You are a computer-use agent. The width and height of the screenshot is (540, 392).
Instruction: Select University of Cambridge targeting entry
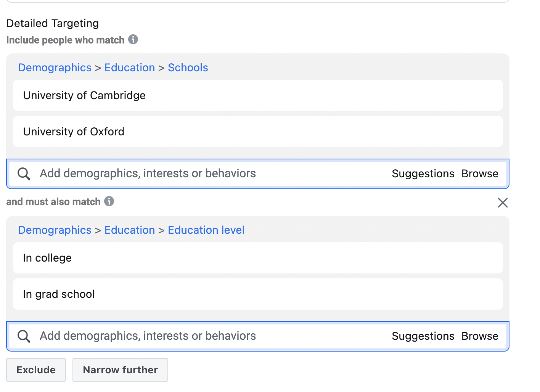[258, 95]
